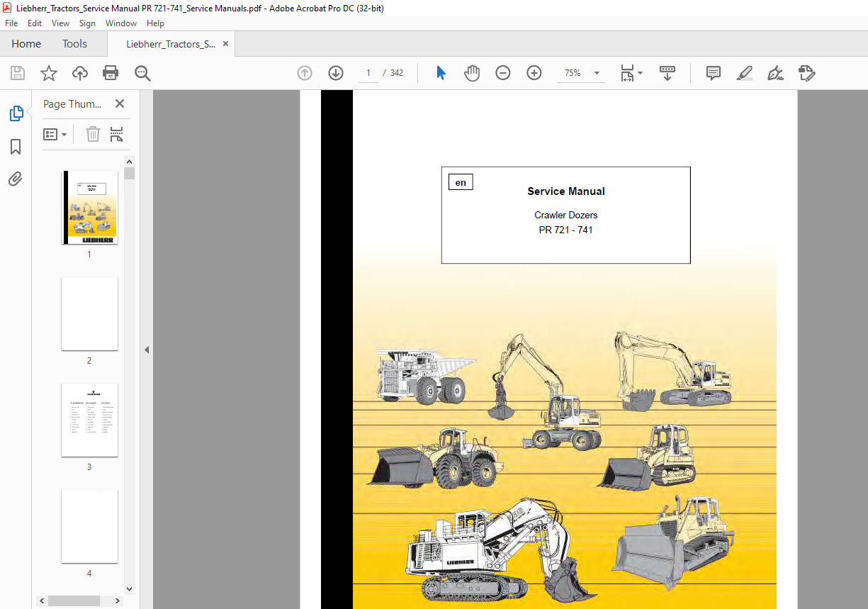Go to next page arrow
868x609 pixels.
336,73
